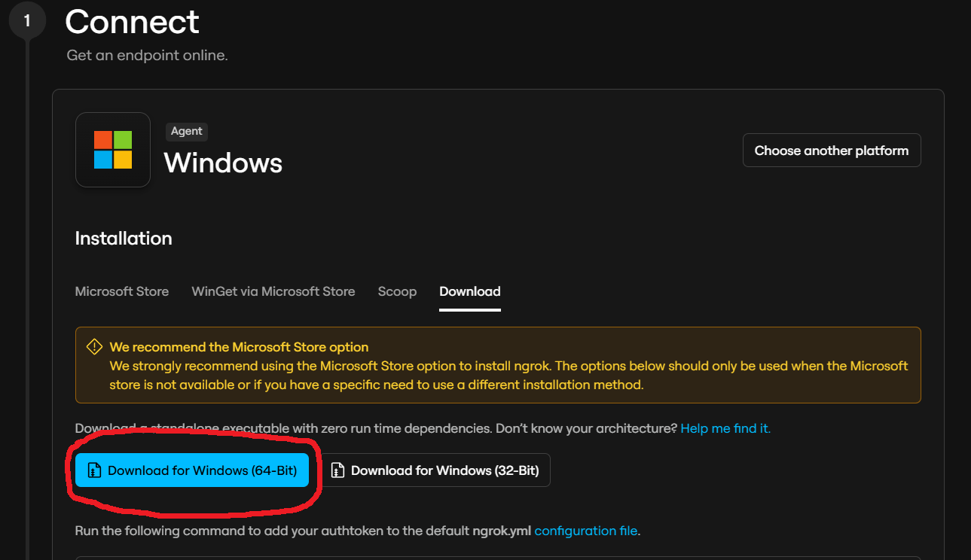Select the Scoop installation tab
Image resolution: width=971 pixels, height=560 pixels.
point(397,291)
